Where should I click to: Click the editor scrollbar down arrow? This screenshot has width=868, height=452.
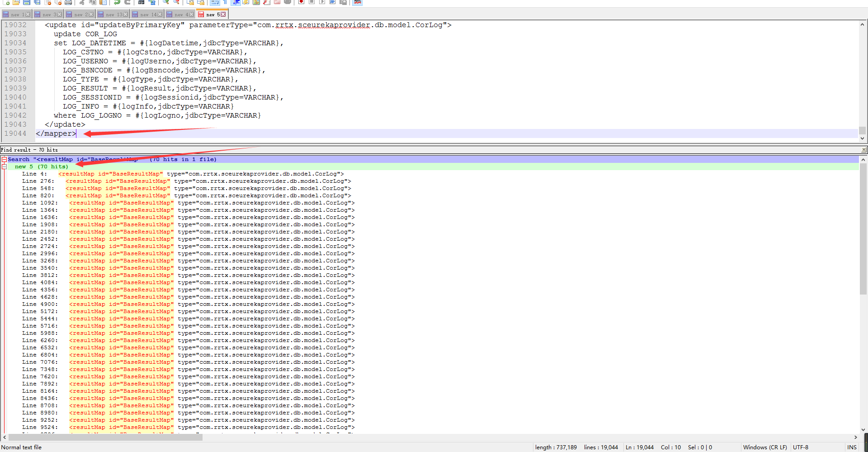coord(863,138)
